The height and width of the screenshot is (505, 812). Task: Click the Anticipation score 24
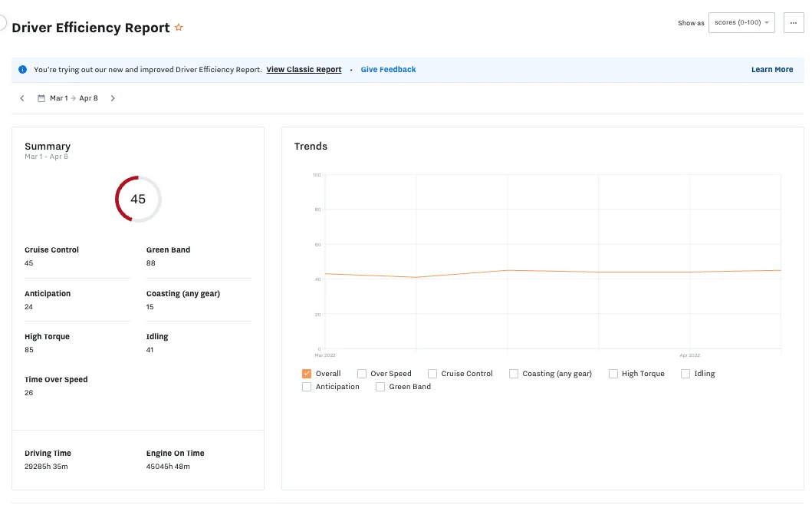[28, 307]
